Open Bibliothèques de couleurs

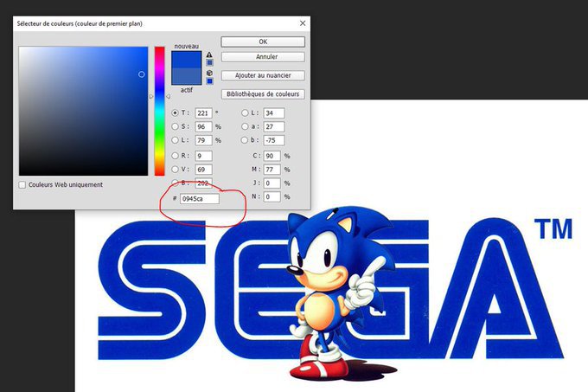tap(263, 93)
